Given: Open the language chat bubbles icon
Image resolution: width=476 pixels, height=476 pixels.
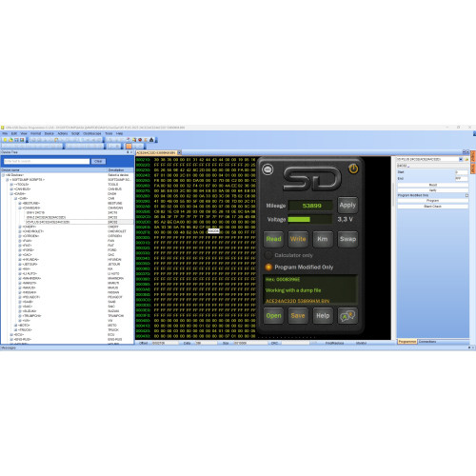Looking at the screenshot, I should click(347, 316).
